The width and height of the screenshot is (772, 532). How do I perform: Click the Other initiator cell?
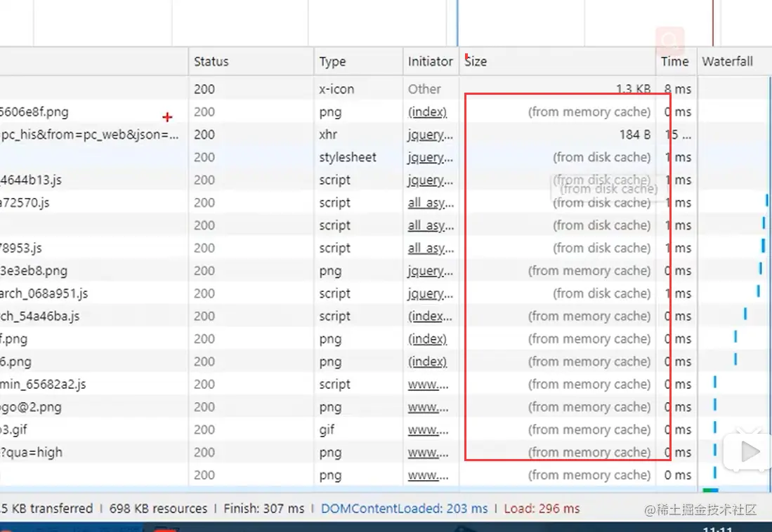[424, 89]
